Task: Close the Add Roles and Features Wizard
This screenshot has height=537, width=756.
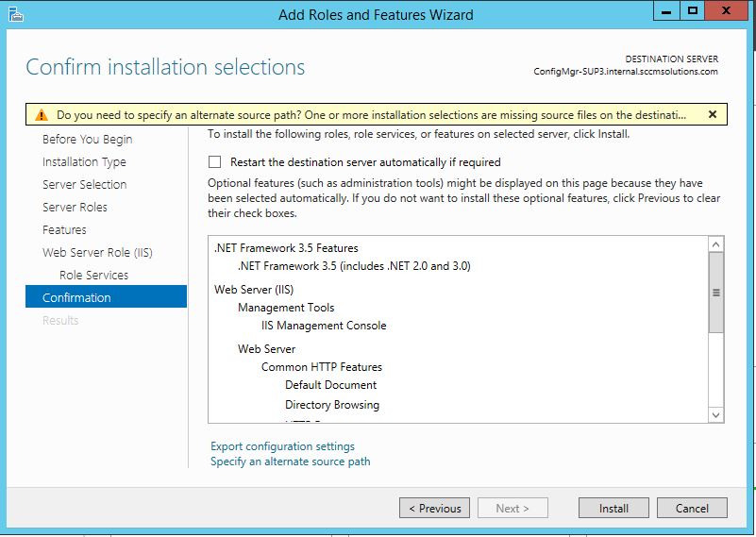Action: 729,11
